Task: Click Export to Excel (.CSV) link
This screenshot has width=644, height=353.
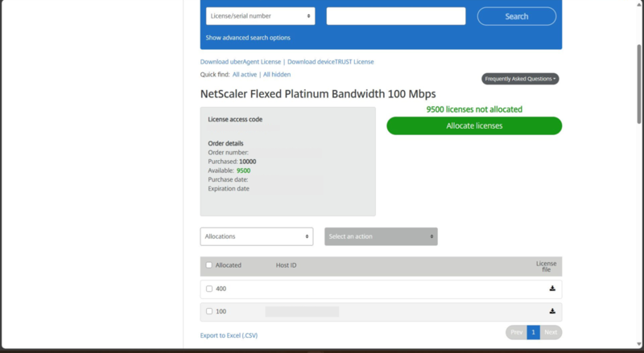Action: (x=229, y=335)
